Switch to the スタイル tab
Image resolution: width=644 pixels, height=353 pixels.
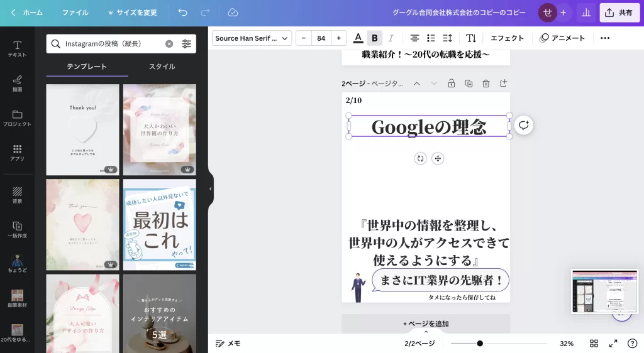[162, 67]
